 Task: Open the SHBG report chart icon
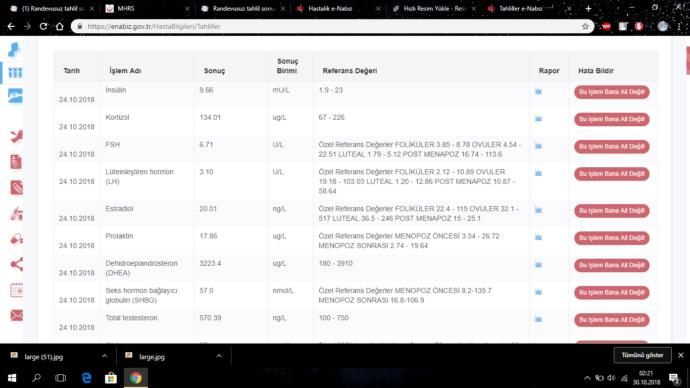tap(538, 292)
